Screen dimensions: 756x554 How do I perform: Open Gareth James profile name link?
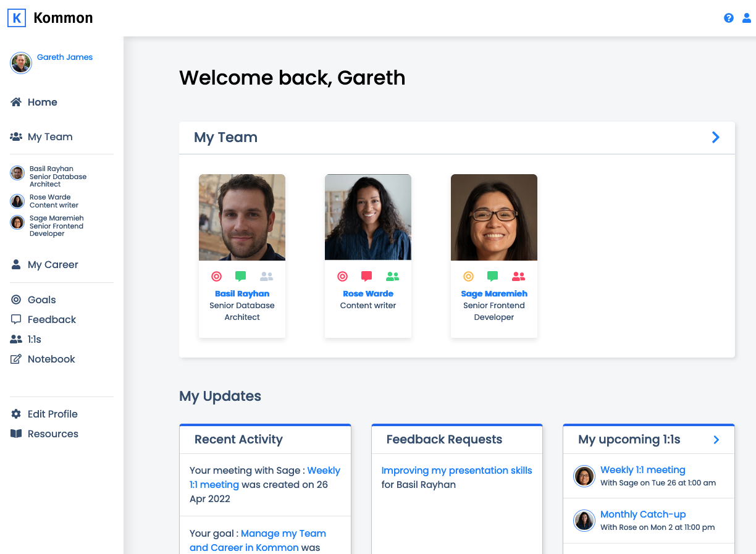(65, 57)
